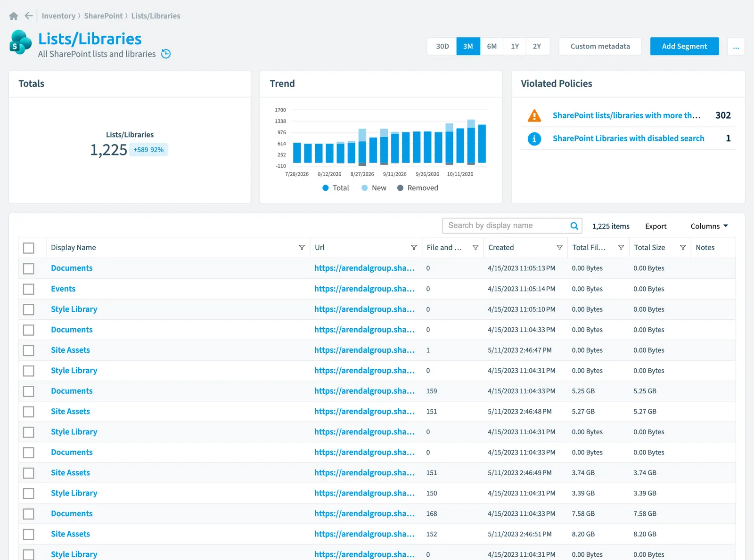This screenshot has height=560, width=754.
Task: Click the SharePoint logo icon
Action: 20,42
